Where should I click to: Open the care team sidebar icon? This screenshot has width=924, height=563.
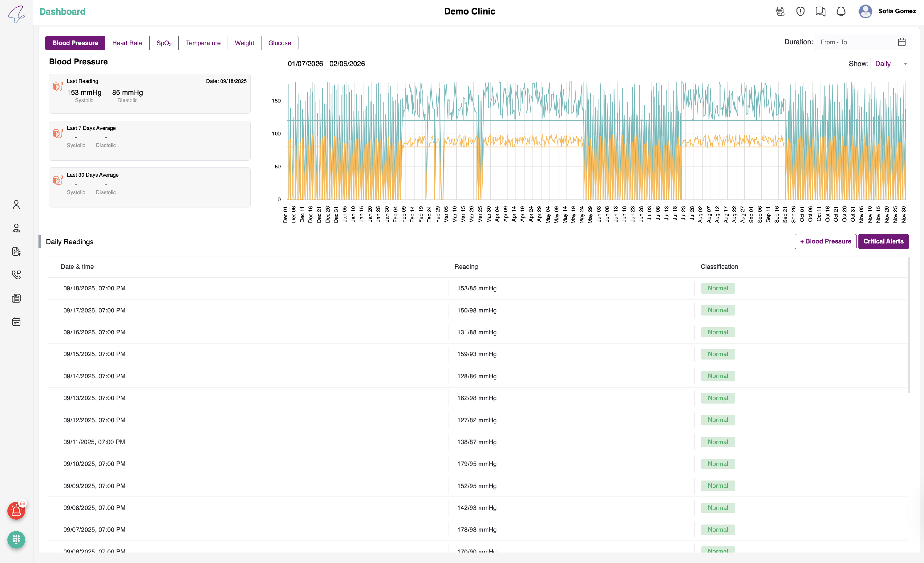click(x=16, y=228)
